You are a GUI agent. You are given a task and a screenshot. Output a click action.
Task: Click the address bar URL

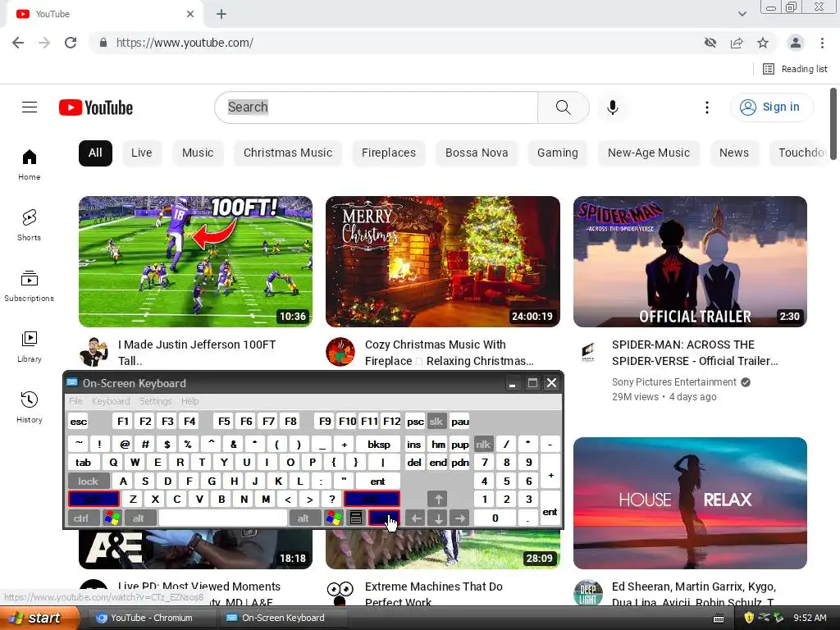[x=185, y=43]
